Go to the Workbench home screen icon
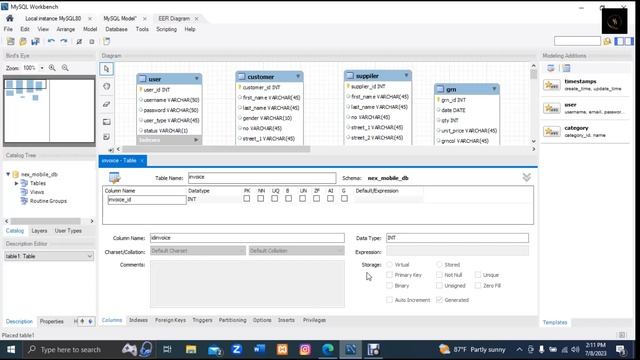The width and height of the screenshot is (640, 360). click(x=9, y=18)
